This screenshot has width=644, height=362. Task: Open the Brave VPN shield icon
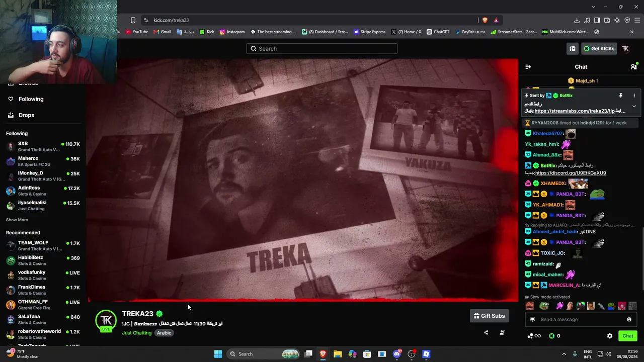point(627,20)
